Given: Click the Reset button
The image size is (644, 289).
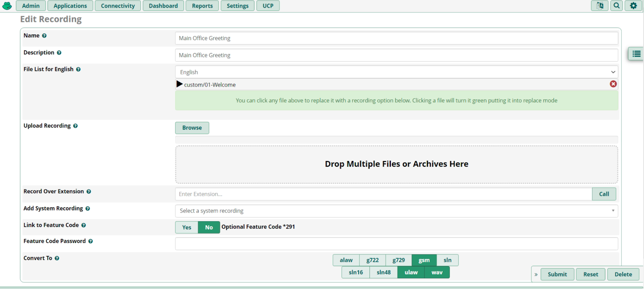Looking at the screenshot, I should [x=591, y=275].
